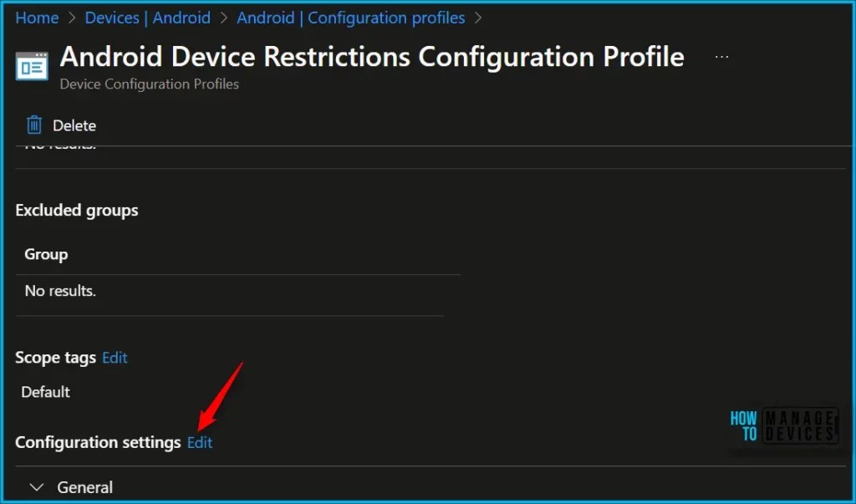The image size is (856, 504).
Task: Open the ellipsis menu beside the profile title
Action: (721, 57)
